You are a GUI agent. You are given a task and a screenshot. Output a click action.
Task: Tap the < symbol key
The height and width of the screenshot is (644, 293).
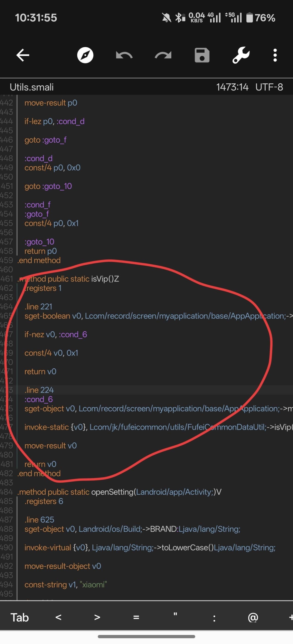58,617
